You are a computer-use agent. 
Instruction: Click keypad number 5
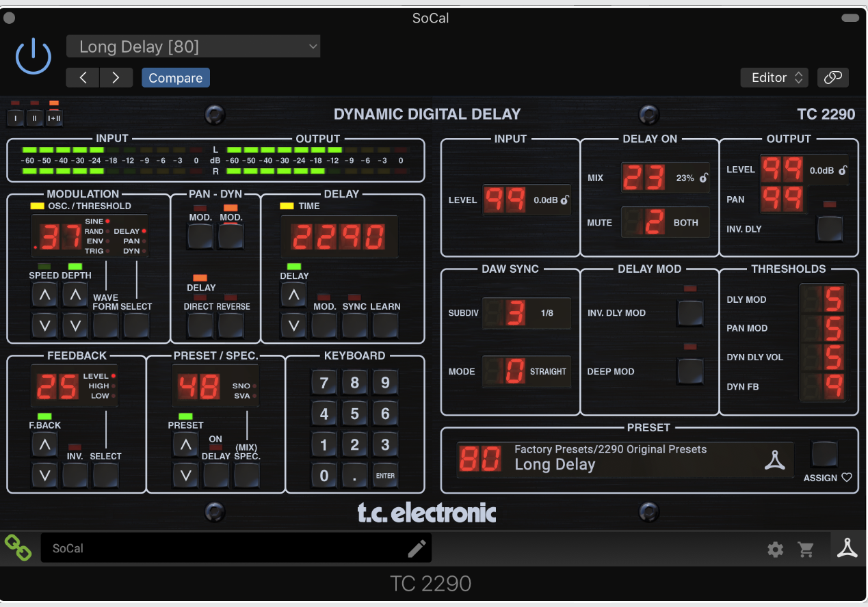tap(354, 414)
